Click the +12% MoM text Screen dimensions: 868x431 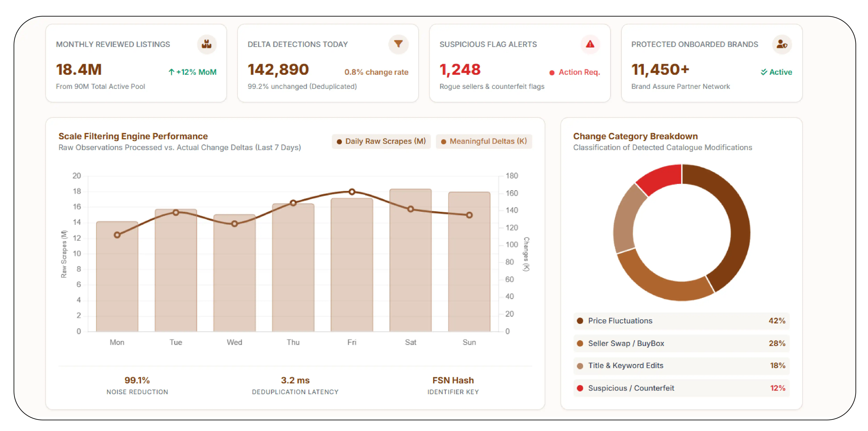coord(196,72)
